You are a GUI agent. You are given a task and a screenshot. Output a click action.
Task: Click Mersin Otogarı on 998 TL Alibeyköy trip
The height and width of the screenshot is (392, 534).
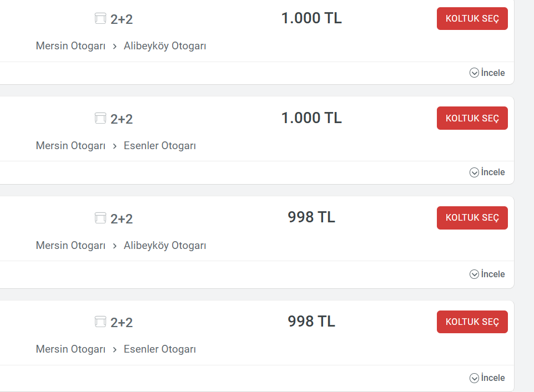pos(70,245)
